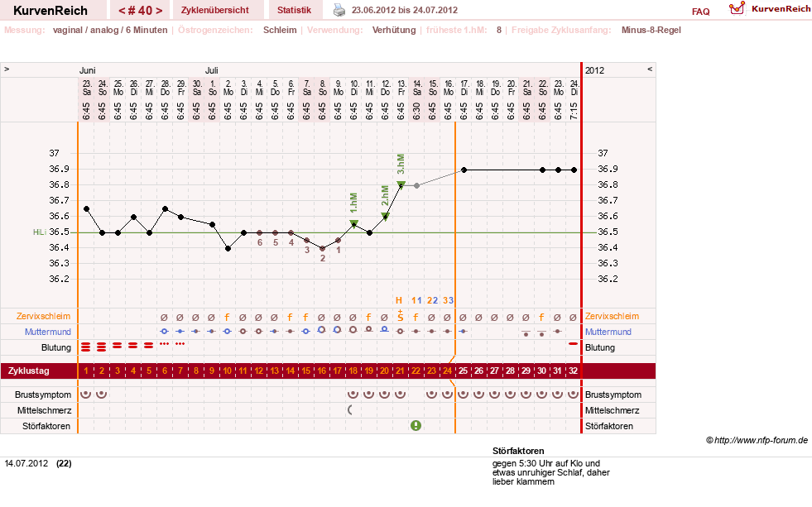This screenshot has height=507, width=812.
Task: Click the Muttermund icon on cycle day 29
Action: click(526, 333)
